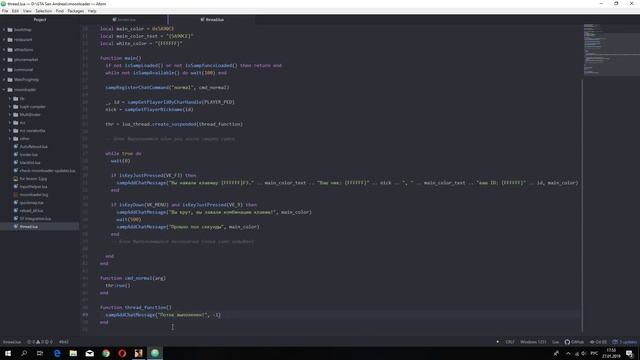
Task: Open the Windows notification center
Action: [629, 353]
